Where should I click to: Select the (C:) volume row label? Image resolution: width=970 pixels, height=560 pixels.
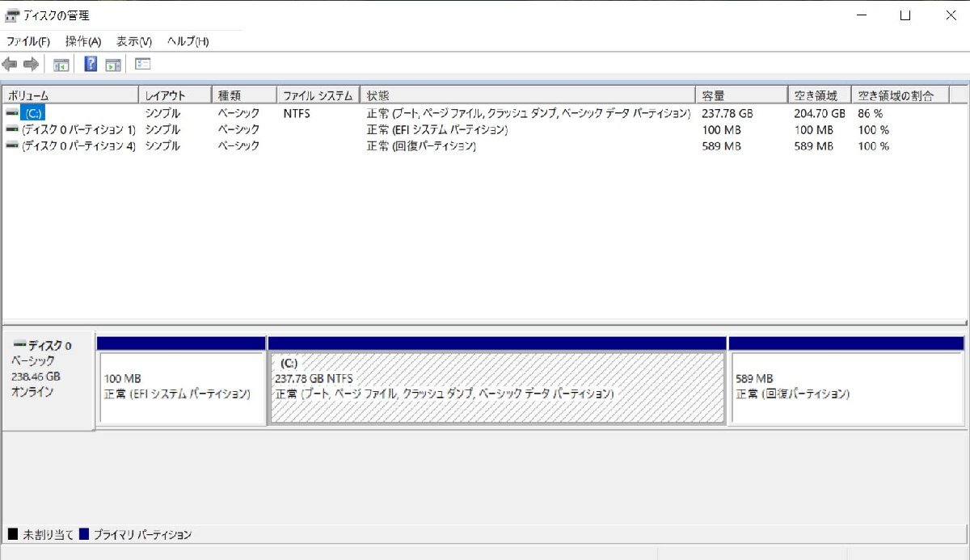[33, 114]
